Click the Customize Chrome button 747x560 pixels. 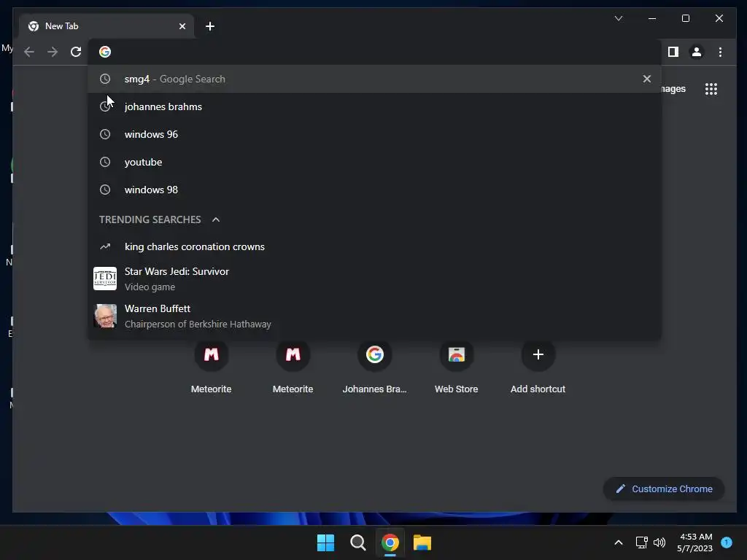(x=664, y=489)
